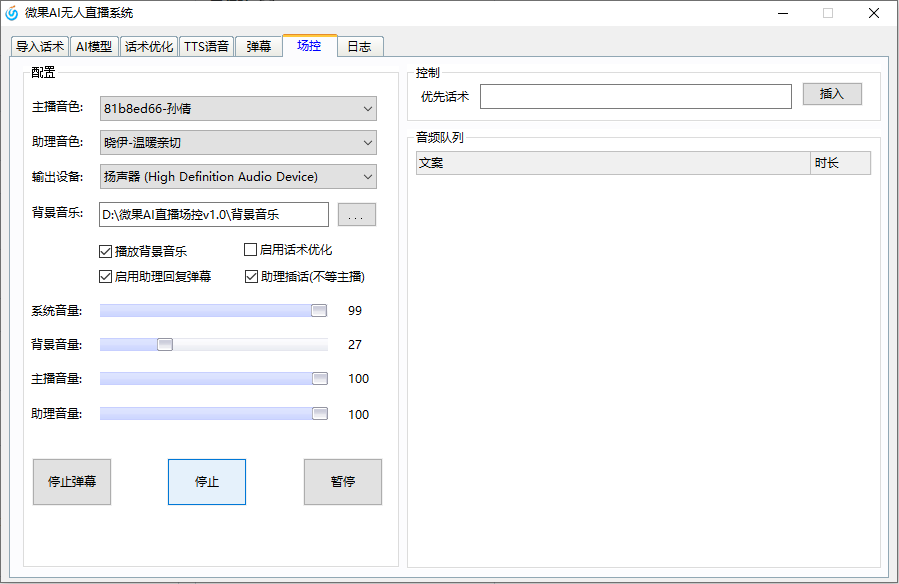Click the 优先话术 text input field
The image size is (899, 584).
[x=636, y=96]
